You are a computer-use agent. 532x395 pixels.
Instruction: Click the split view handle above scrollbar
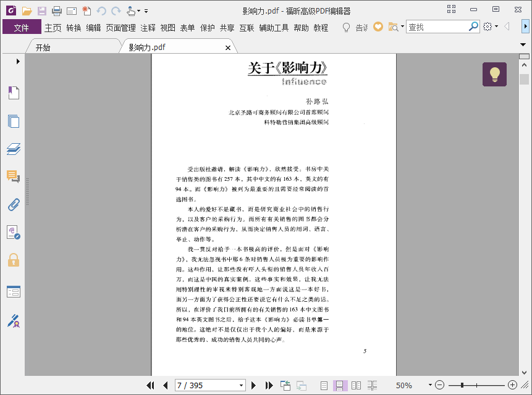click(524, 56)
